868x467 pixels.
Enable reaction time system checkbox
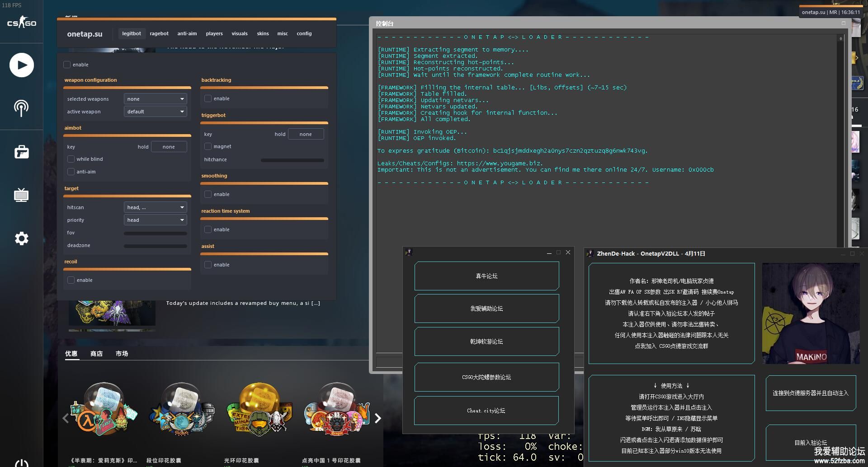[208, 229]
